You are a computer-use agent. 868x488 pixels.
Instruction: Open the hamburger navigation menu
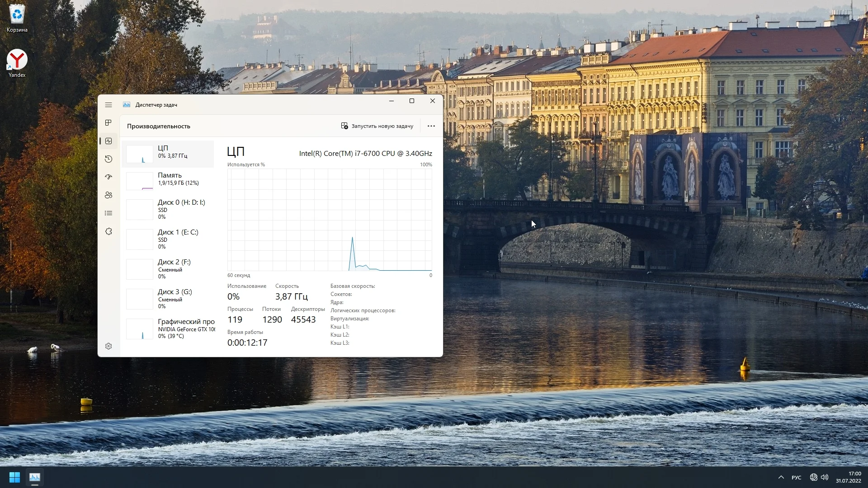point(108,105)
